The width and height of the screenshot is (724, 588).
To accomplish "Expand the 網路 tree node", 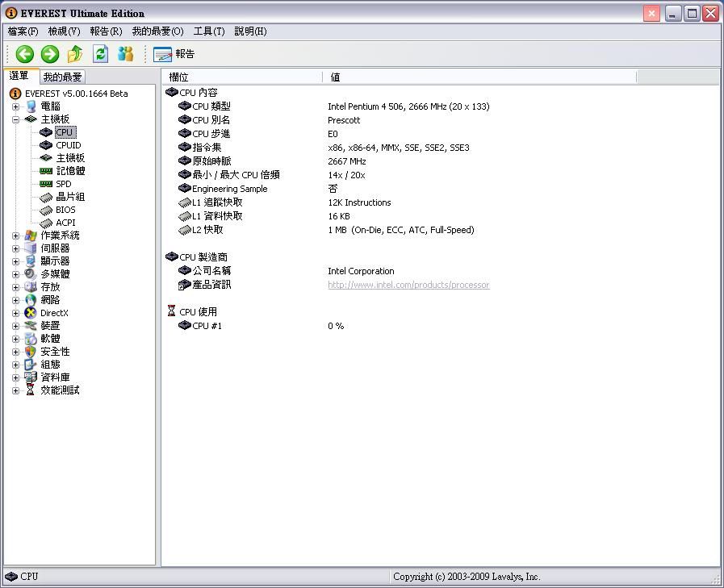I will click(x=15, y=301).
